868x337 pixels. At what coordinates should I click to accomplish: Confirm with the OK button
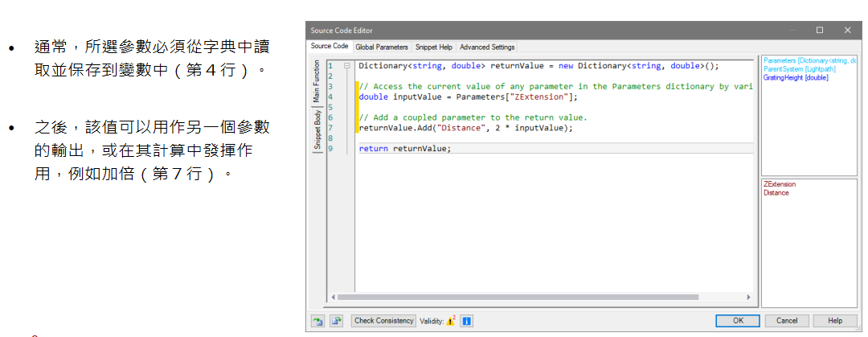[738, 321]
